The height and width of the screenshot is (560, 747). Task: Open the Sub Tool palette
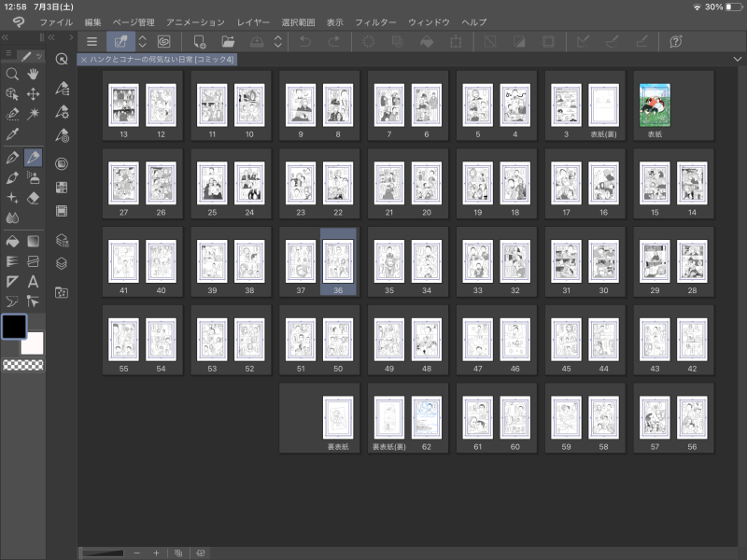tap(62, 88)
